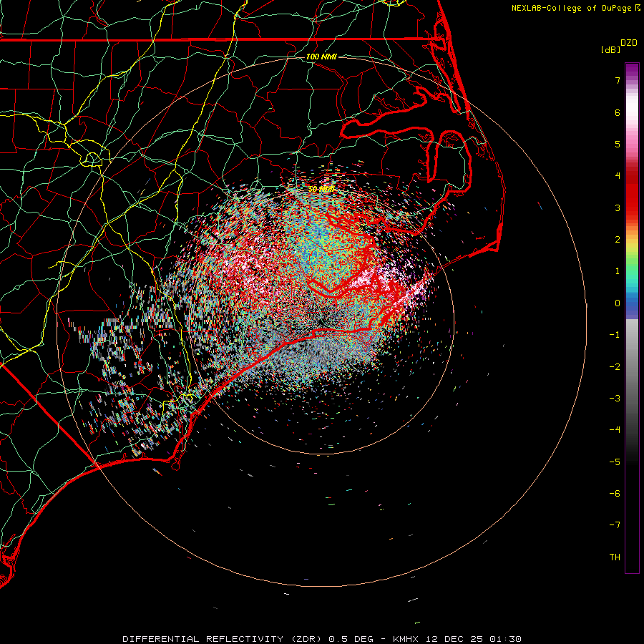Click the purple top of the color bar

click(x=632, y=69)
